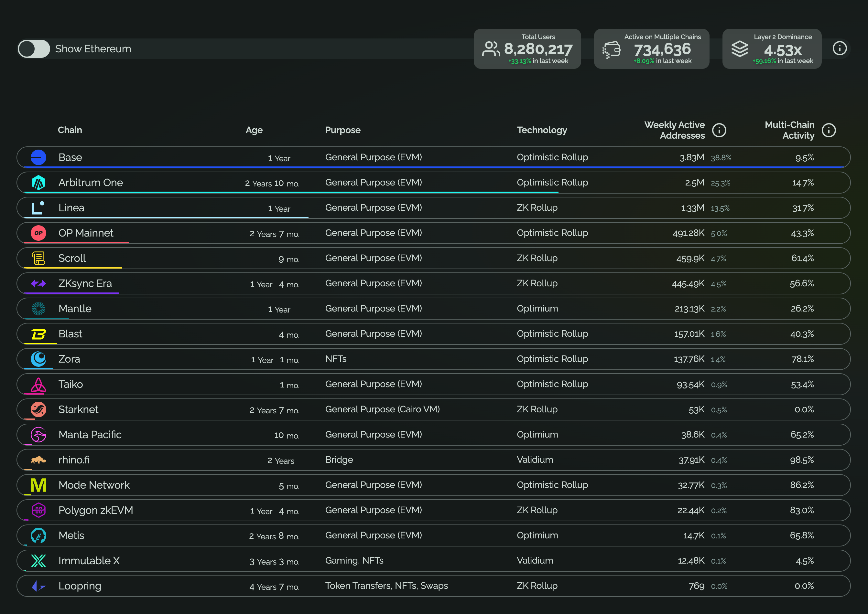Click Immutable X Gaming, NFTs cell
The width and height of the screenshot is (868, 614).
tap(354, 561)
